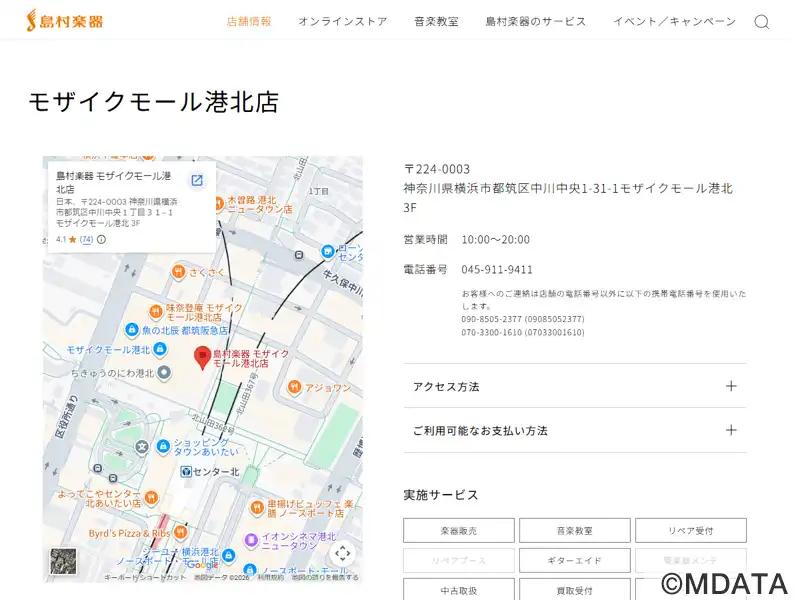This screenshot has width=800, height=600.
Task: Click the 楽器販売 service button
Action: (459, 531)
